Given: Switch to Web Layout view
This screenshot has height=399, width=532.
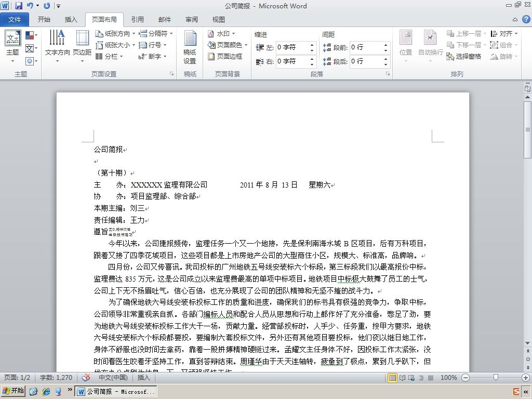Looking at the screenshot, I should pos(411,378).
